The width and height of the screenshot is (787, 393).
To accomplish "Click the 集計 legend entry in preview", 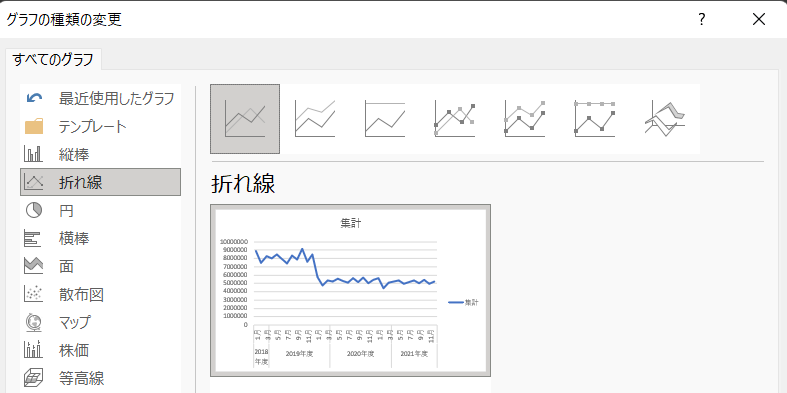I will [x=463, y=302].
